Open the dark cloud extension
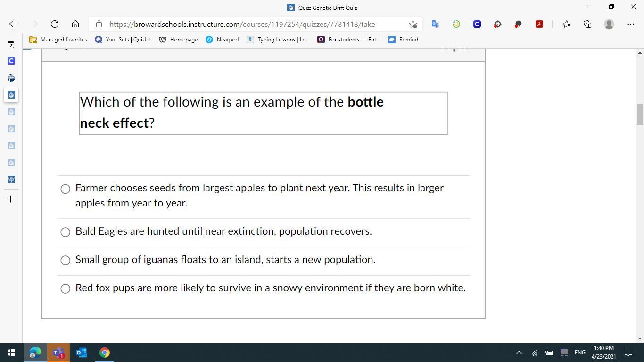644x362 pixels. pyautogui.click(x=519, y=24)
